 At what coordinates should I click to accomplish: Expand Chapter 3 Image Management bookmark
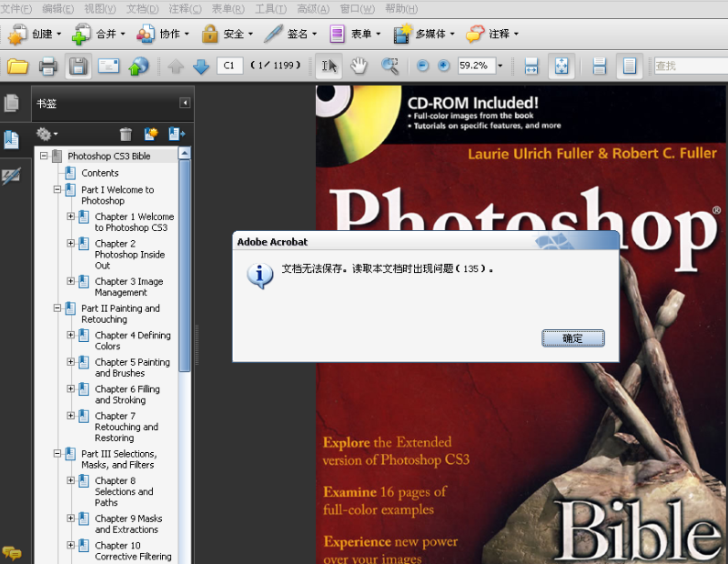[x=71, y=281]
